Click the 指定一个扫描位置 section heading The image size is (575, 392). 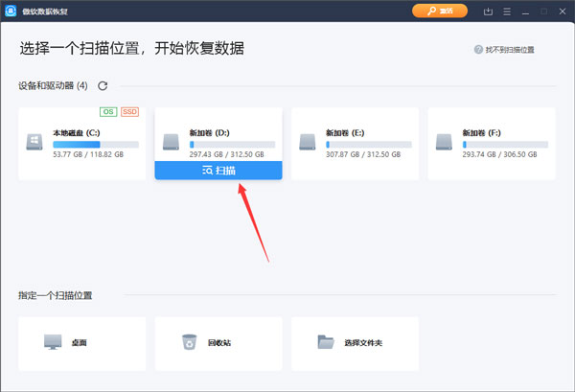pos(55,295)
